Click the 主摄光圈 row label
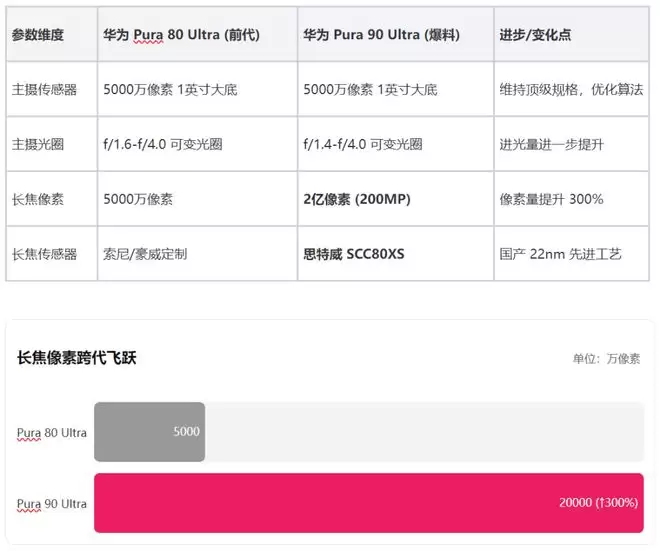The width and height of the screenshot is (660, 551). coord(38,145)
